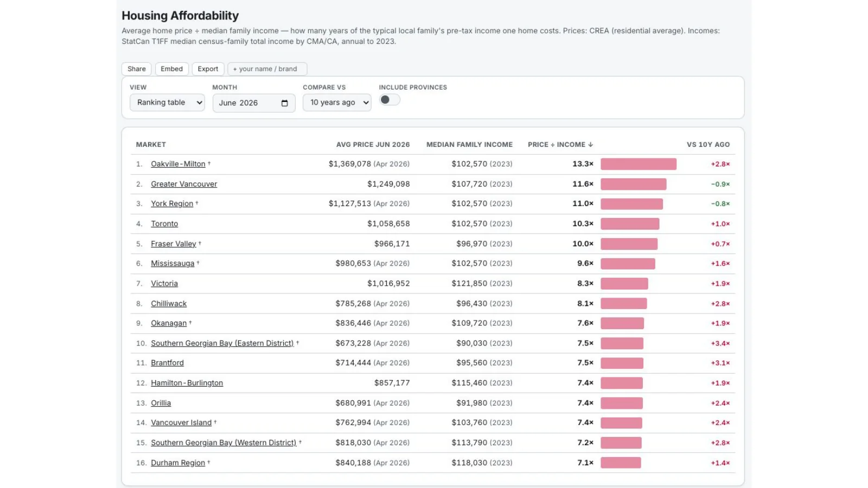The height and width of the screenshot is (488, 868).
Task: Click the $107,720 Greater Vancouver income
Action: pos(470,184)
